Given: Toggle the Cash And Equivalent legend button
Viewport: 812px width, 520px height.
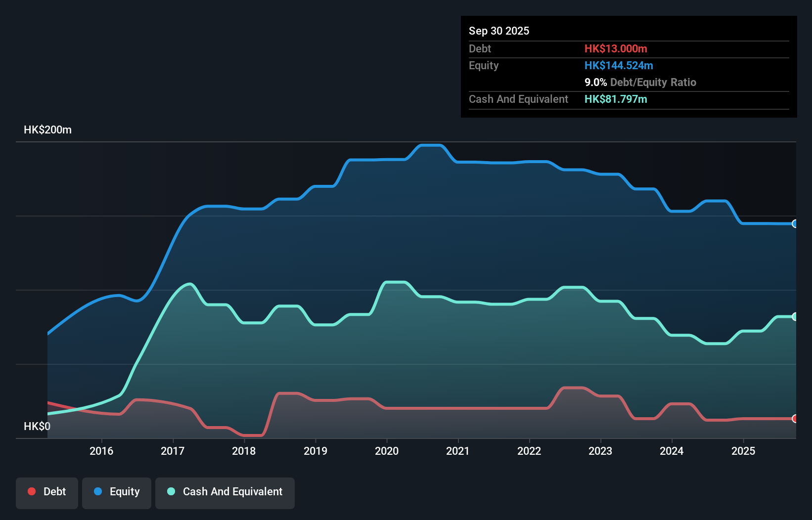Looking at the screenshot, I should point(225,493).
